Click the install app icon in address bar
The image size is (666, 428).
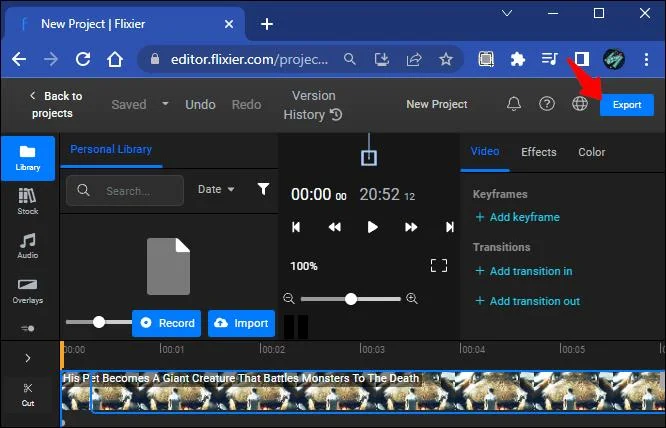pos(381,59)
